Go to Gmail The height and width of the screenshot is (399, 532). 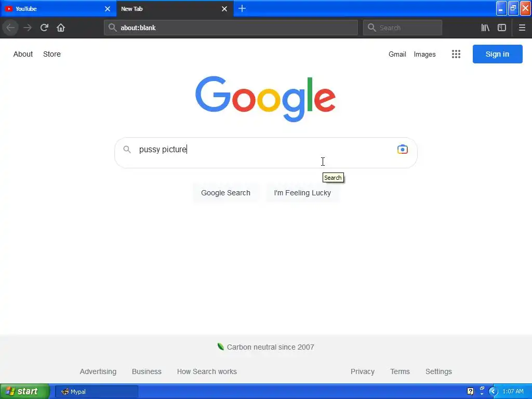397,54
